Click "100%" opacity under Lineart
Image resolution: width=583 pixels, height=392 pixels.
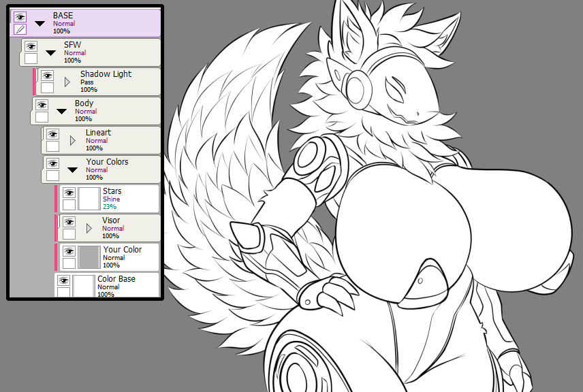pos(94,148)
